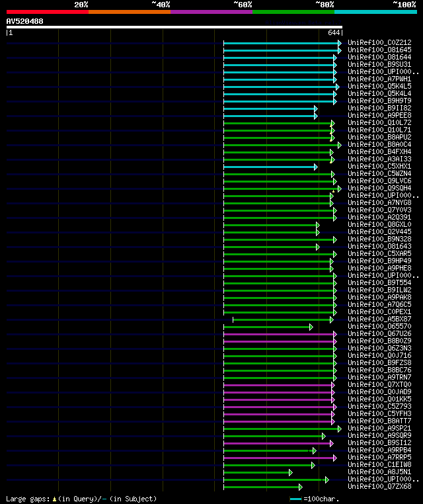Select the UniRef100_A5BX87 label
Viewport: 423px width, 504px height.
click(x=379, y=319)
